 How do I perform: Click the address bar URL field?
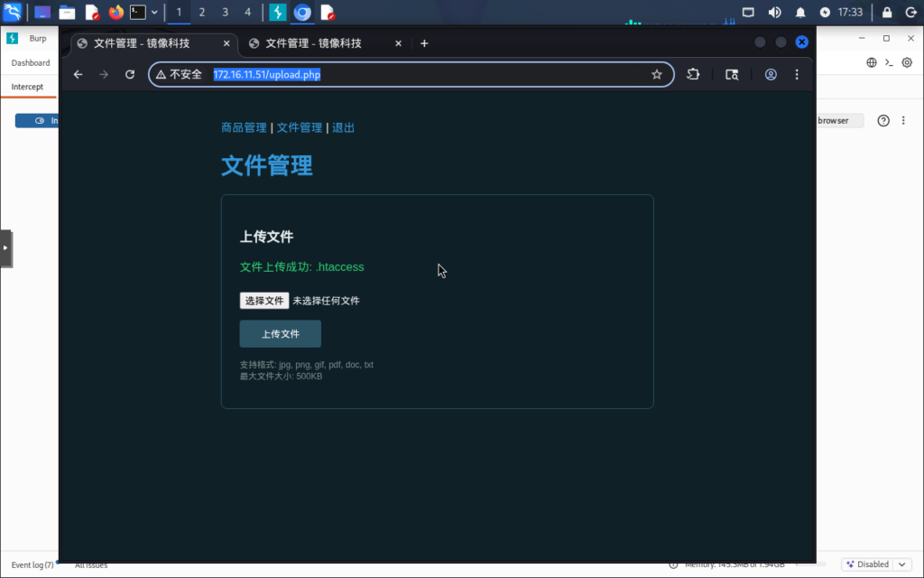406,75
